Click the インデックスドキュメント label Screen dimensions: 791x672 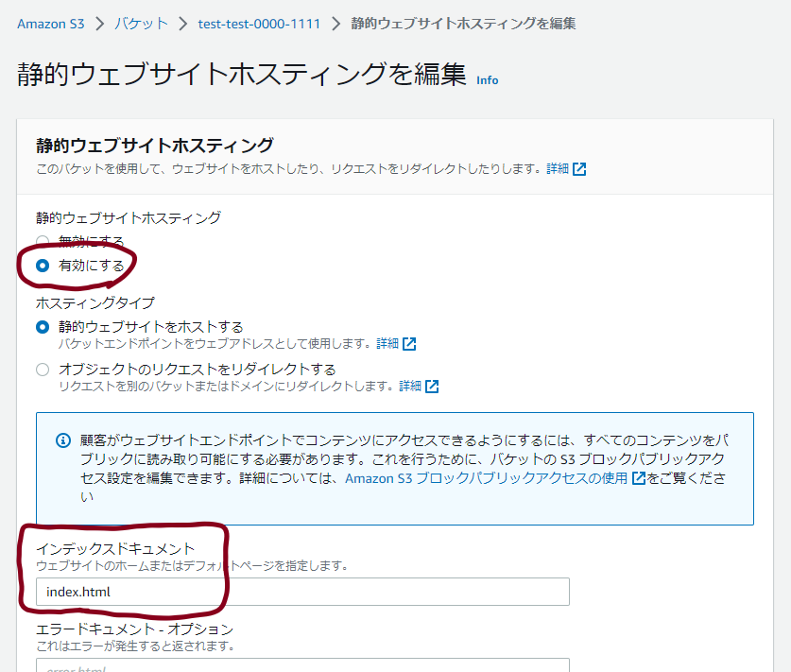(115, 548)
